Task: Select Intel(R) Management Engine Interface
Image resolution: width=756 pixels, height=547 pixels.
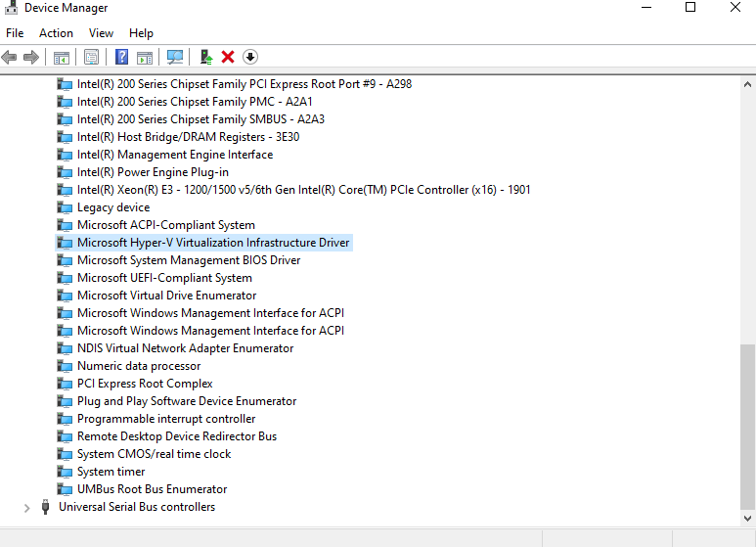Action: (x=174, y=155)
